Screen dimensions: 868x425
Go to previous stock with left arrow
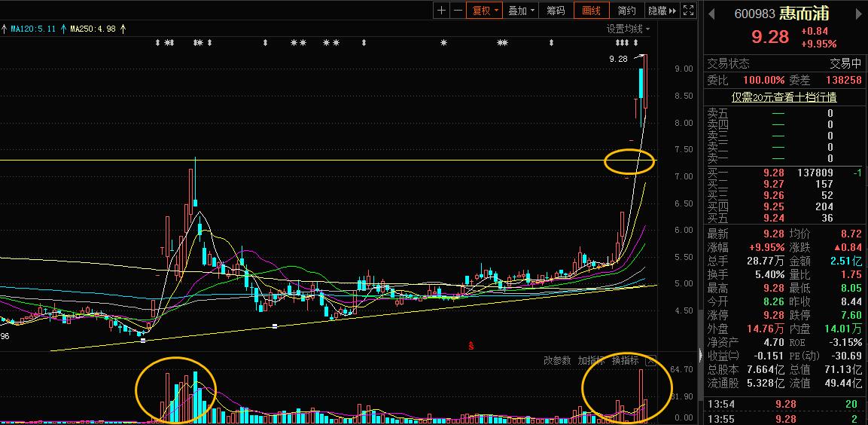[711, 14]
